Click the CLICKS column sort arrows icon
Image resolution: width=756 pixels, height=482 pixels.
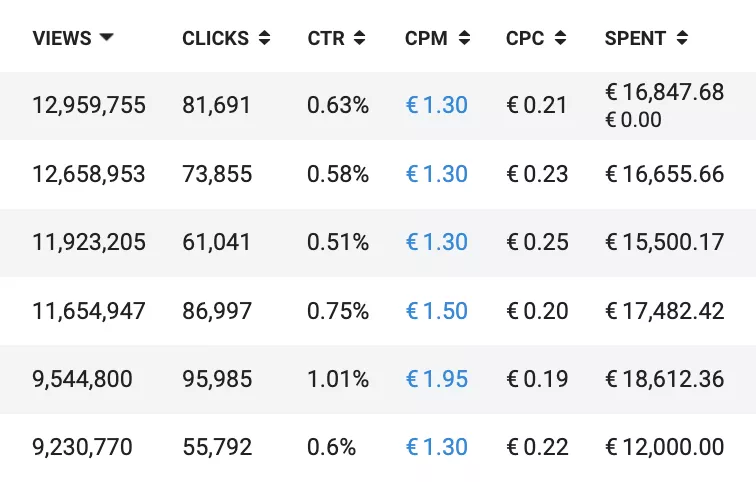click(264, 38)
